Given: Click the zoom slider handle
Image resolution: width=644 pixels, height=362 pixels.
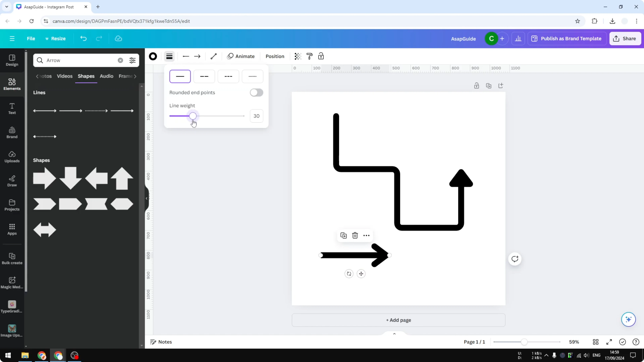Looking at the screenshot, I should (x=524, y=342).
